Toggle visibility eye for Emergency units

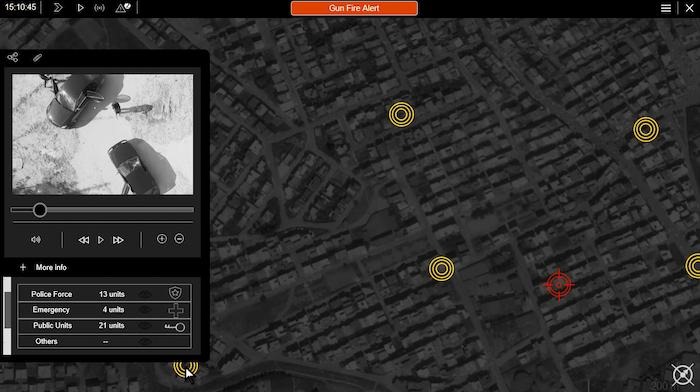tap(144, 309)
